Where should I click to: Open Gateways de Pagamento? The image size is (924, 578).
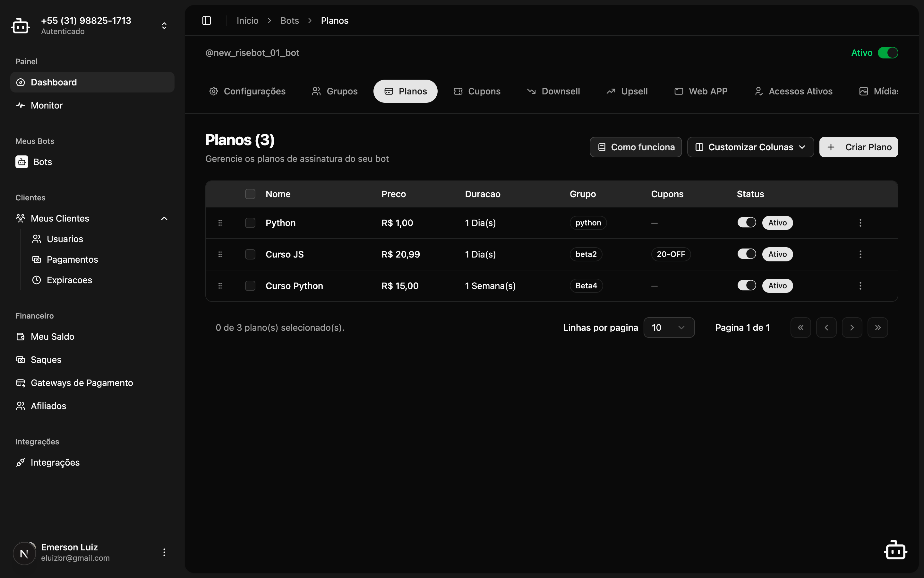92,383
